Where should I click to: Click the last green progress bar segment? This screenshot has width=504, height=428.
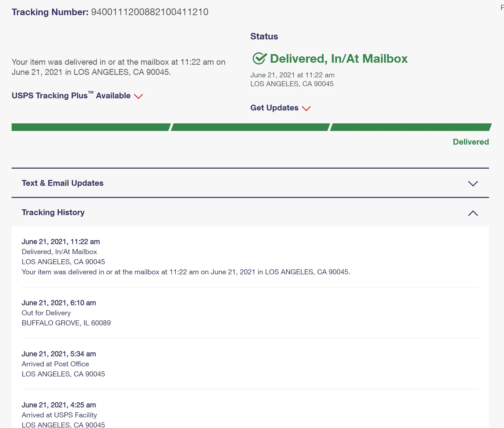click(x=410, y=127)
